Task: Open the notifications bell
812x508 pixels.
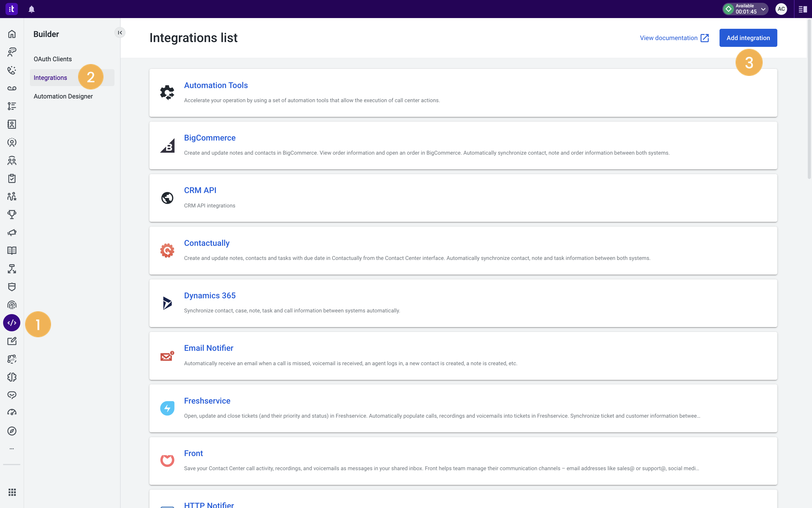Action: 32,9
